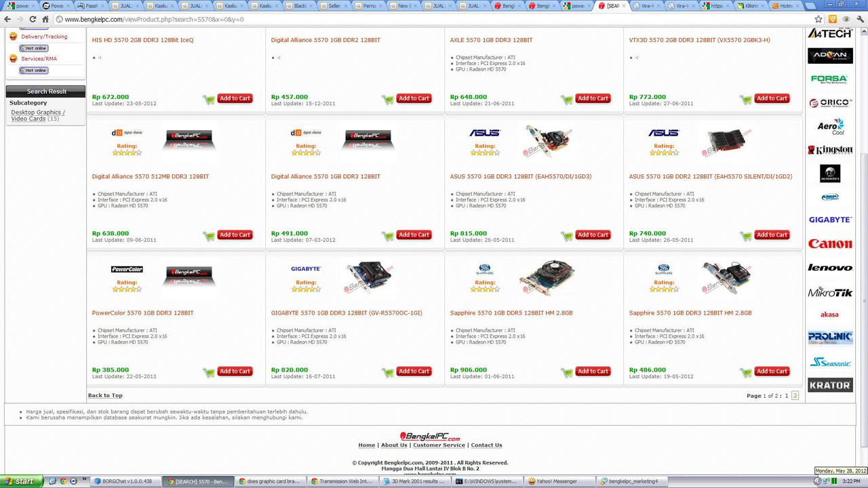The image size is (868, 488).
Task: Click shopping cart icon for Digital Alliance 512MB
Action: click(209, 236)
